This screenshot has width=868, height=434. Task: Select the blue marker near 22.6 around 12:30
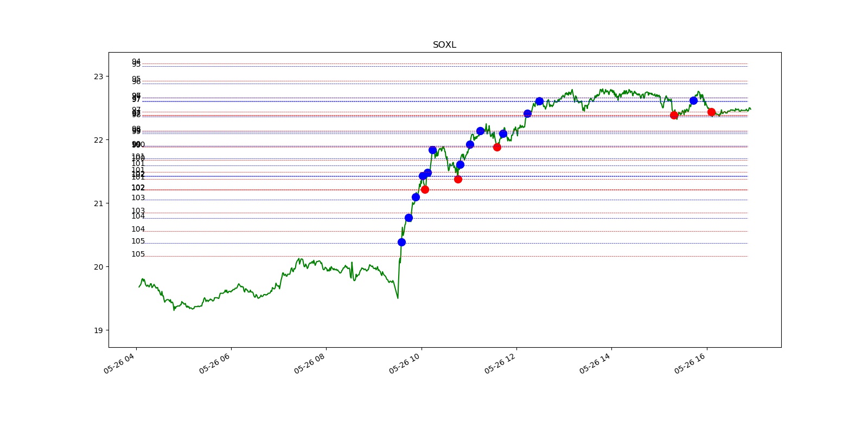[x=539, y=101]
